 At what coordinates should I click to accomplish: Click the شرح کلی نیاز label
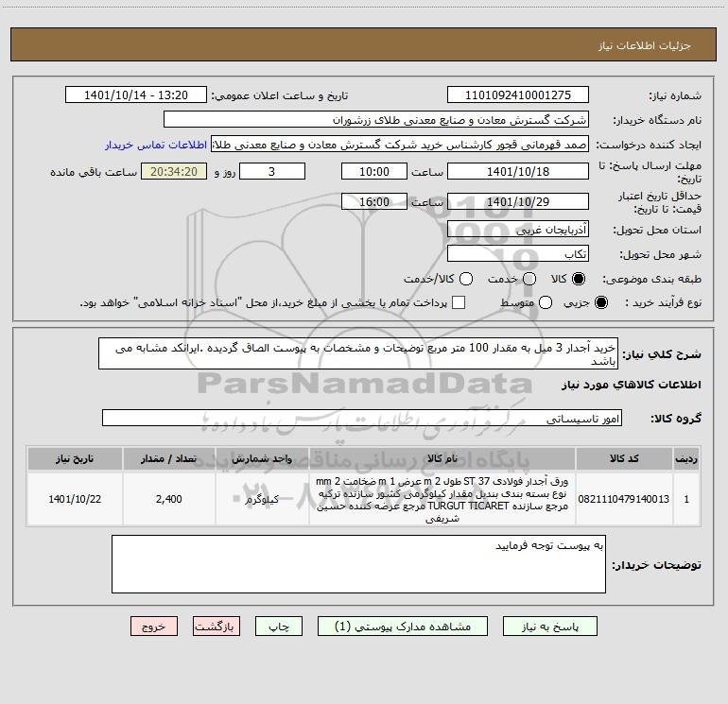click(x=662, y=354)
